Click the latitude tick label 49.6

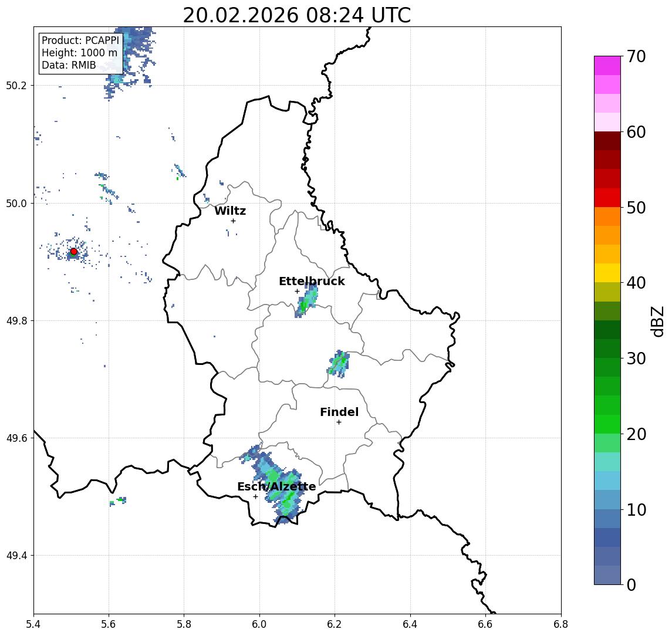point(16,438)
